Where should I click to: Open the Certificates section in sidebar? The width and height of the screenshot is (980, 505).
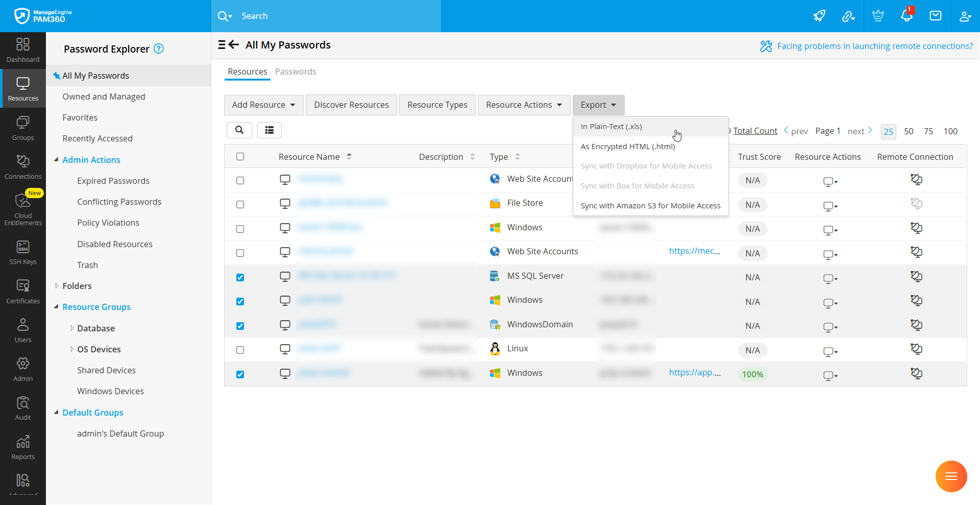23,292
